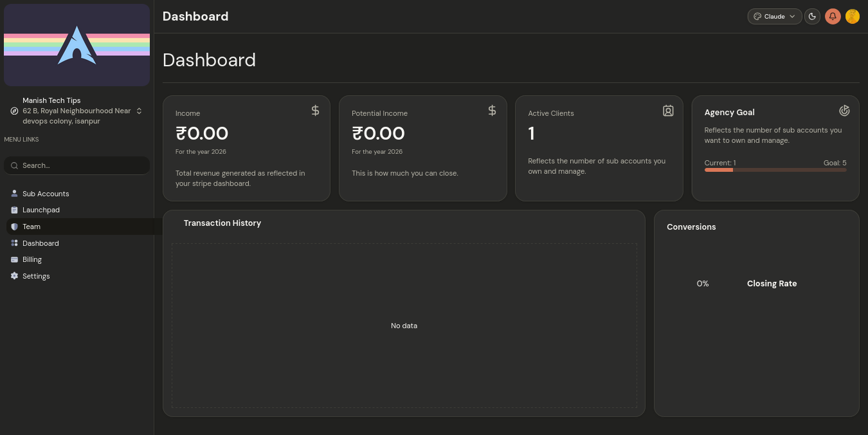Viewport: 868px width, 435px height.
Task: Click the goal target icon on Agency Goal
Action: pos(844,111)
